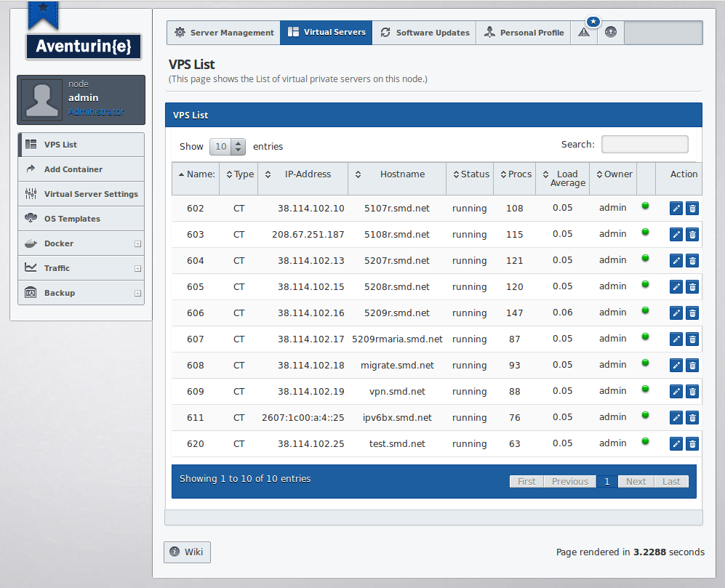This screenshot has width=725, height=588.
Task: Select VPS List in the sidebar
Action: click(x=81, y=145)
